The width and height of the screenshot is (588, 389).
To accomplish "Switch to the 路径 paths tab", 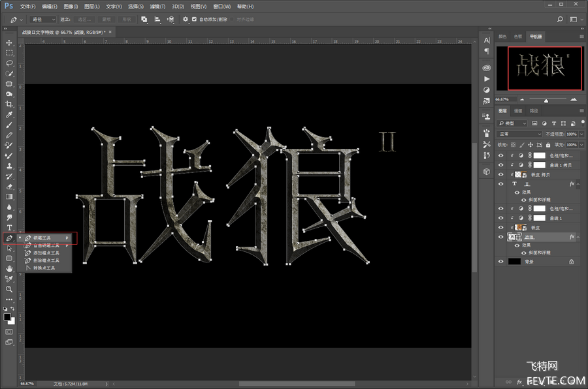I will point(534,110).
